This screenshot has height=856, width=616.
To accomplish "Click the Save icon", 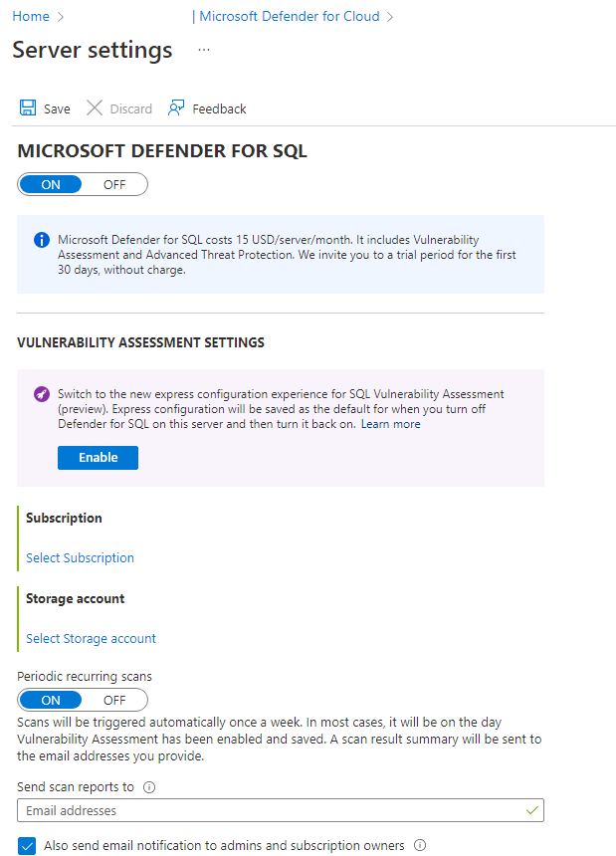I will [27, 107].
